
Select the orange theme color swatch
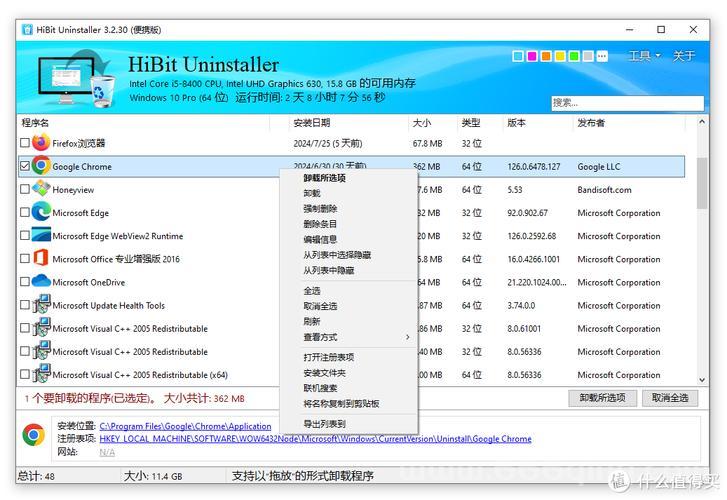(x=546, y=56)
